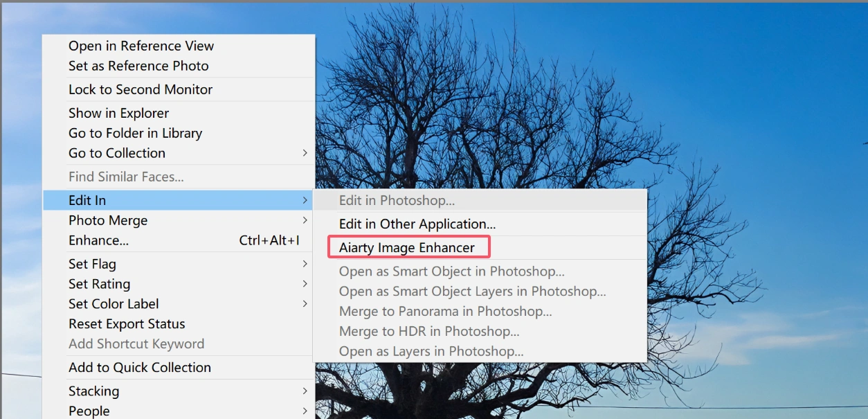The image size is (868, 419).
Task: Open the Set Color Label submenu
Action: 179,304
